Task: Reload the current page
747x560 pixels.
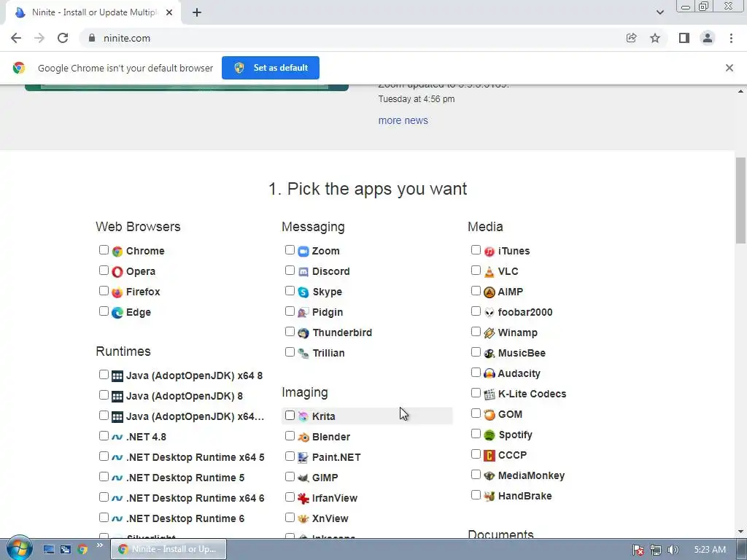Action: pyautogui.click(x=63, y=38)
